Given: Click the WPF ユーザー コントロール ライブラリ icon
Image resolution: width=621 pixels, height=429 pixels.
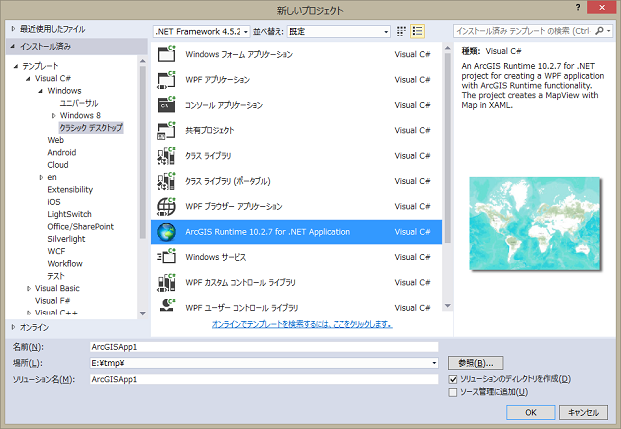Looking at the screenshot, I should point(166,305).
